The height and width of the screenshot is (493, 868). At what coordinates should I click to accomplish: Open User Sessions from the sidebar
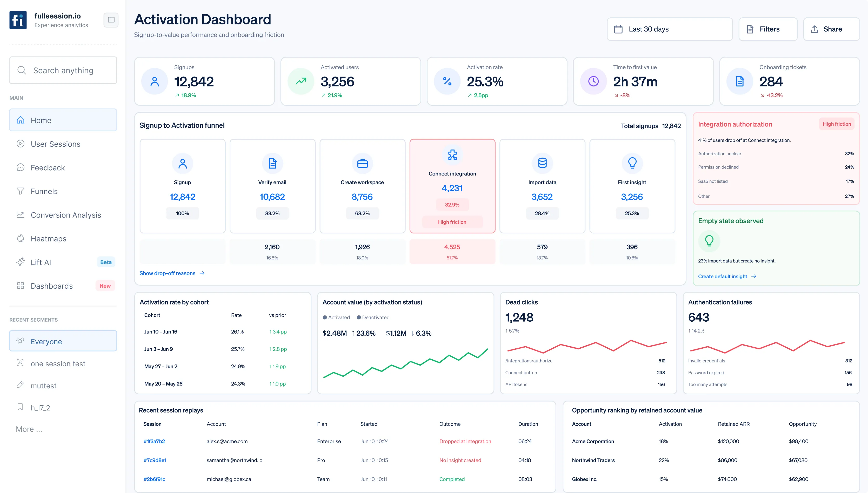click(63, 144)
